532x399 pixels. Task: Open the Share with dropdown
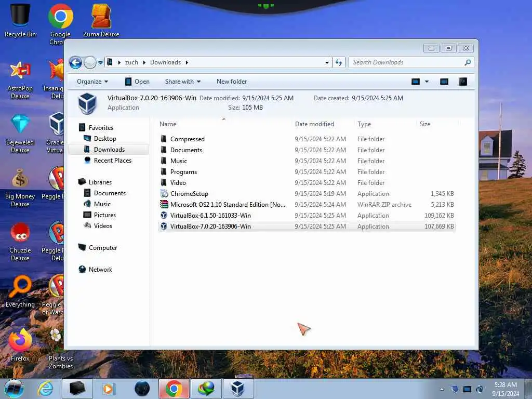(x=182, y=82)
